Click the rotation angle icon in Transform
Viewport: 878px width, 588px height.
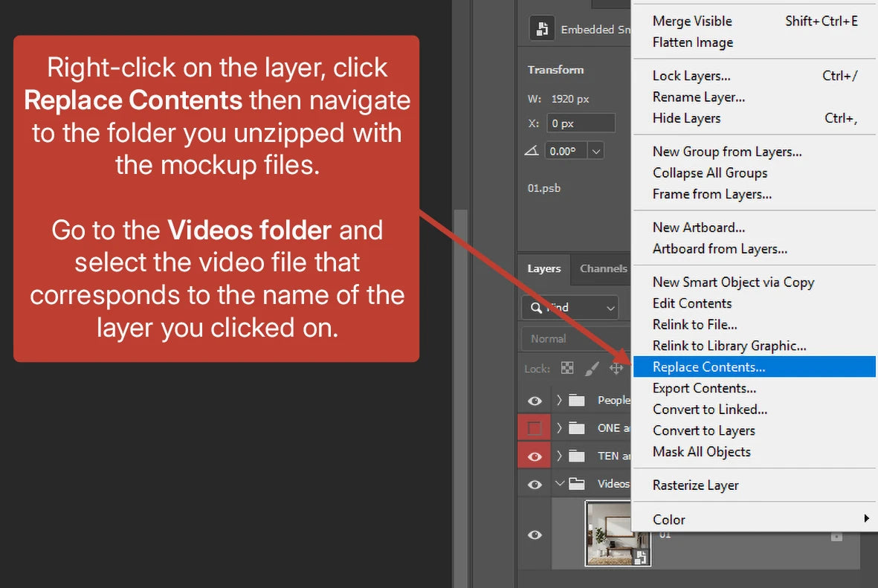tap(532, 151)
